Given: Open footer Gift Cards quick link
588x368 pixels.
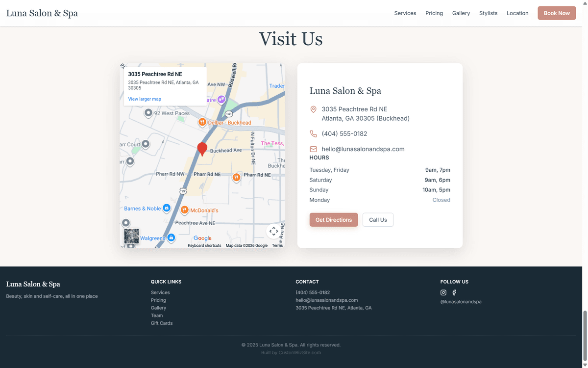Looking at the screenshot, I should 162,323.
